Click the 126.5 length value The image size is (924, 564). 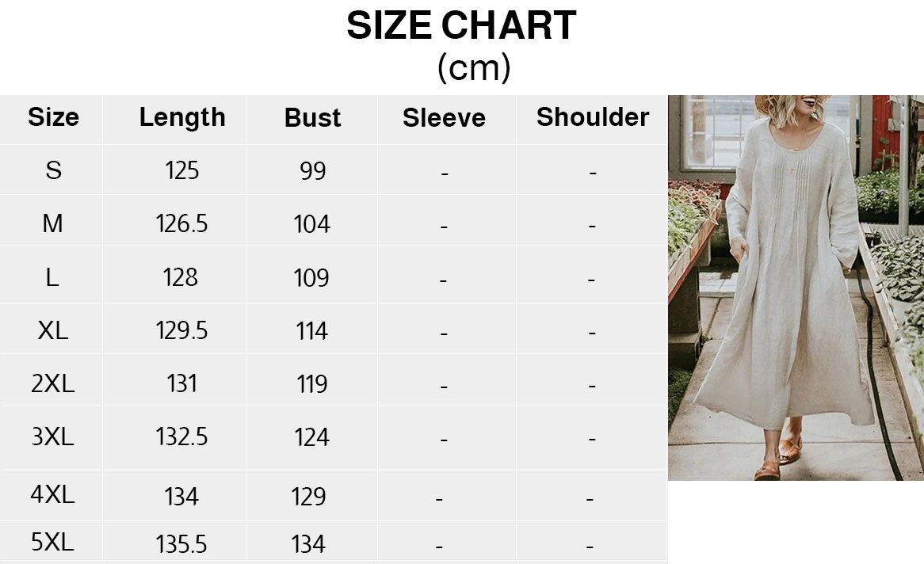(x=181, y=224)
